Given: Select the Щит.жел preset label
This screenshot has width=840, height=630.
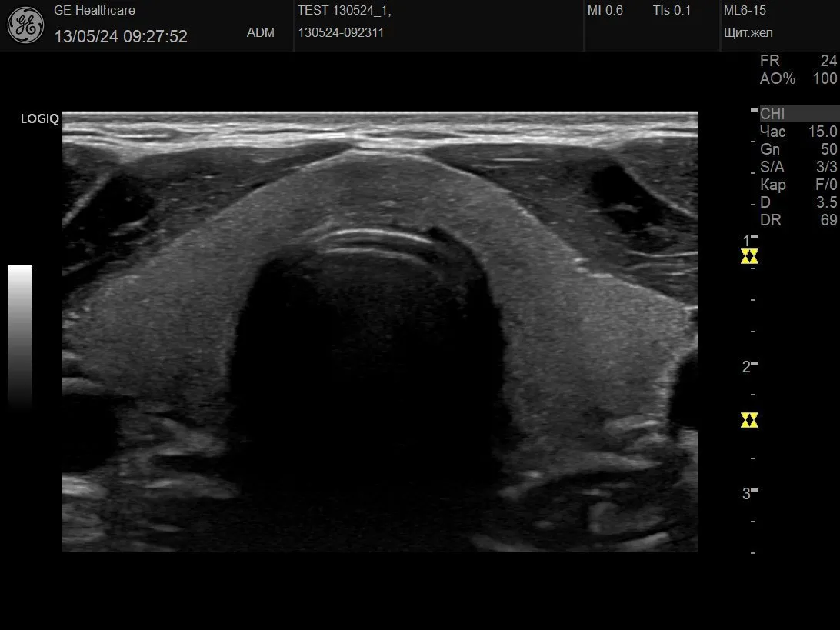Looking at the screenshot, I should click(x=748, y=33).
